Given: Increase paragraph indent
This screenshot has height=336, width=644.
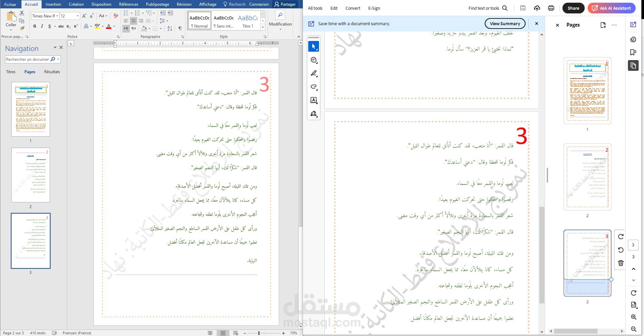Looking at the screenshot, I should [170, 13].
